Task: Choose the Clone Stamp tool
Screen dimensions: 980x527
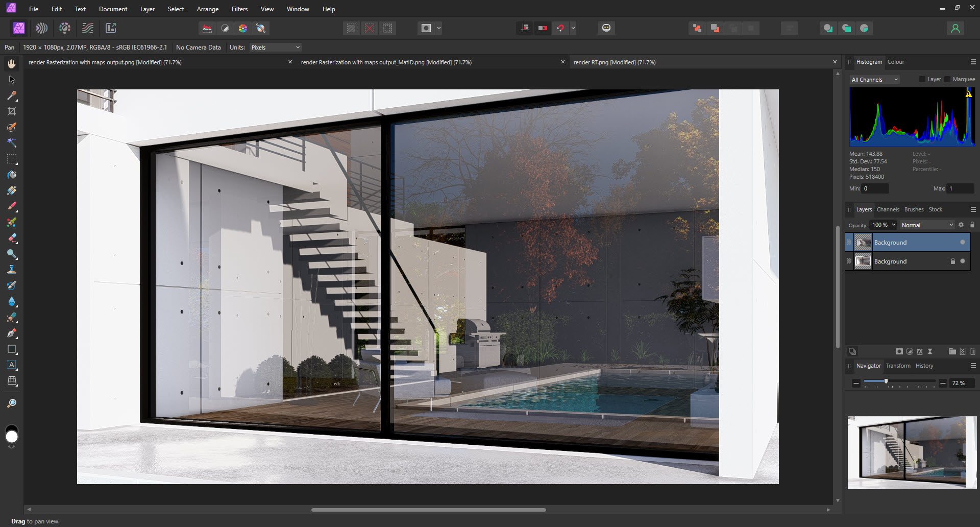Action: point(12,269)
